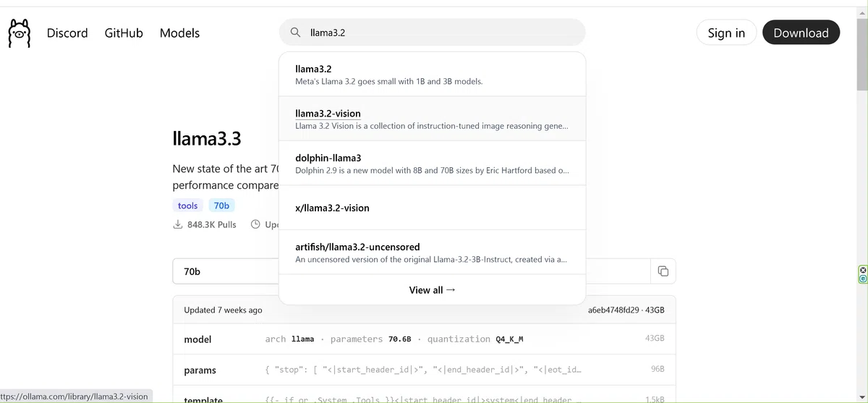868x403 pixels.
Task: Click the Download button
Action: tap(801, 33)
